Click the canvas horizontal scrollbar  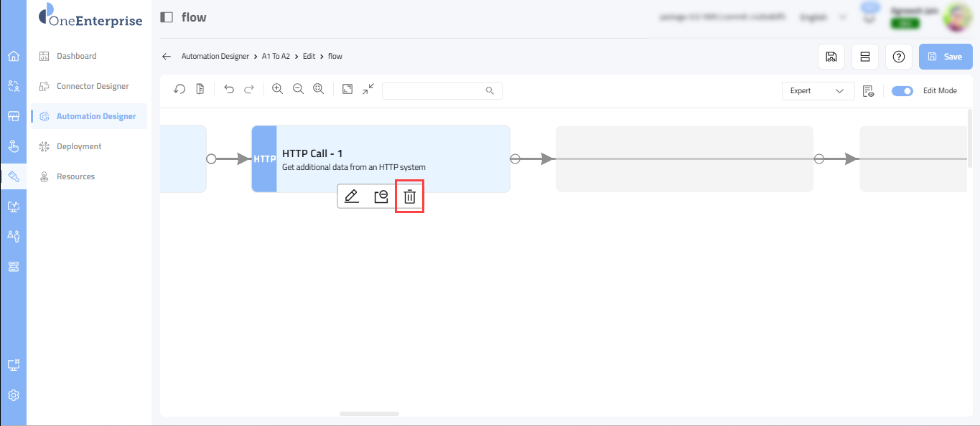click(369, 414)
